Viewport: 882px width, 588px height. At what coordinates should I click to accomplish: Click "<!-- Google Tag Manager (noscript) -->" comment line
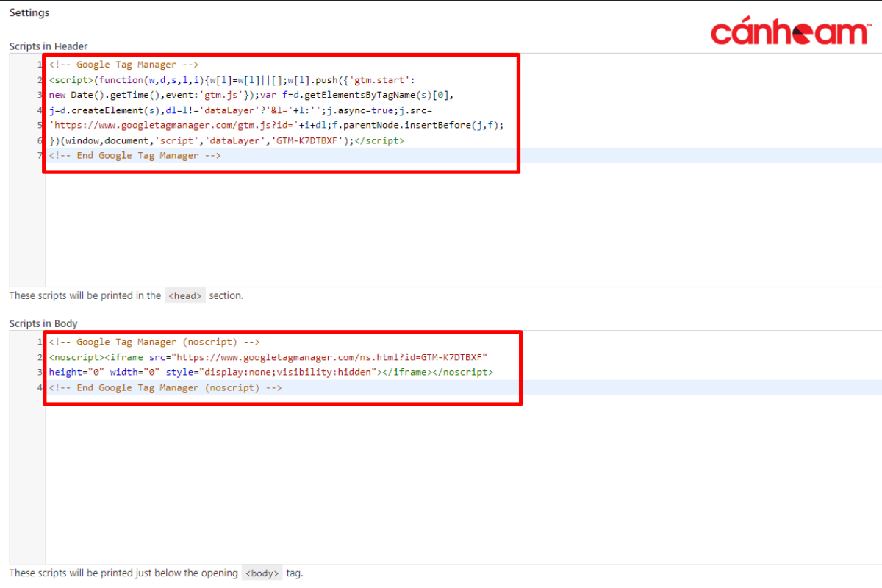coord(154,342)
